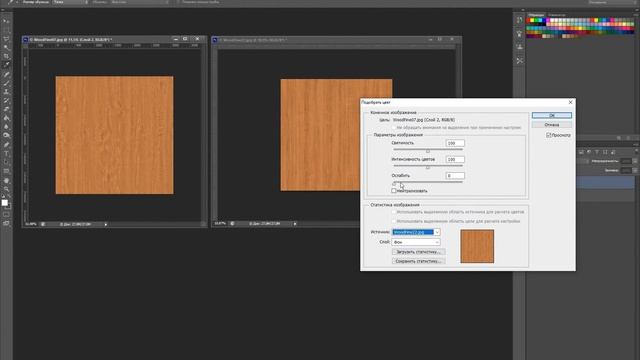Change screen mode icon in toolbar
This screenshot has height=360, width=640.
click(x=6, y=224)
